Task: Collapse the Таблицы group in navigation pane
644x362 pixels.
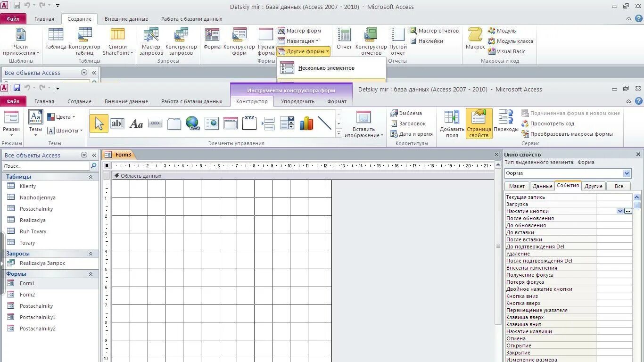Action: pos(91,177)
